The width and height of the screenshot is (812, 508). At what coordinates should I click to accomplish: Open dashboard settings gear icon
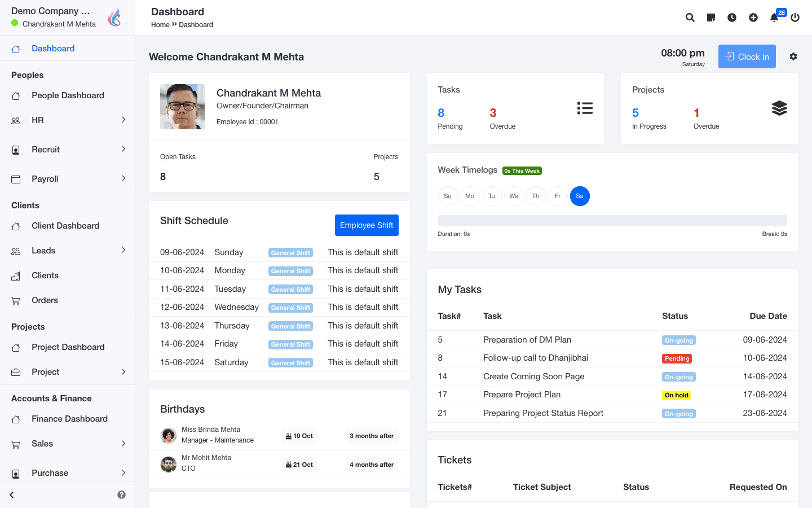click(x=793, y=56)
